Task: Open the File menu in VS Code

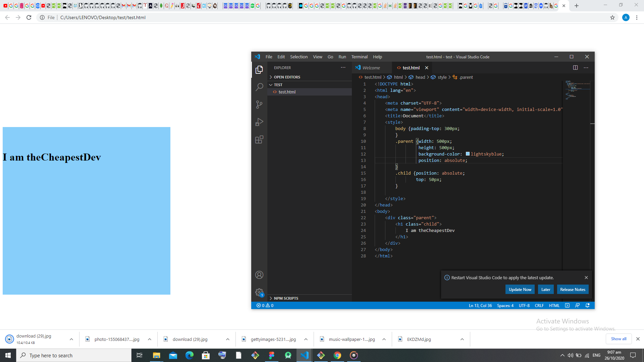Action: (x=269, y=57)
